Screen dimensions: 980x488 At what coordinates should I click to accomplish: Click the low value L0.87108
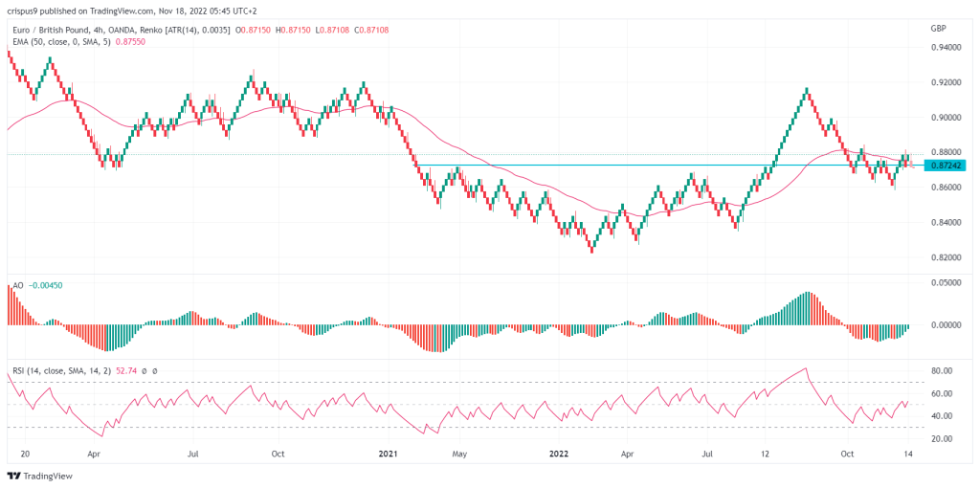pyautogui.click(x=330, y=30)
